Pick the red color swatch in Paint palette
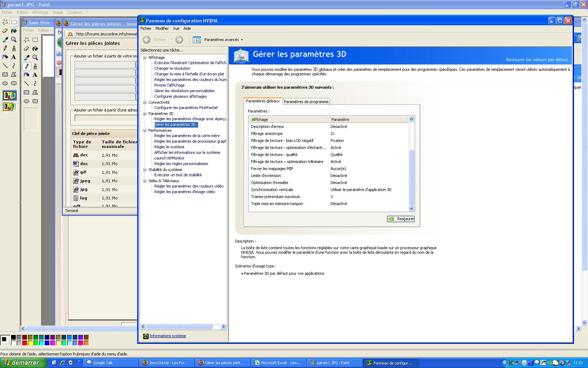This screenshot has height=368, width=588. [24, 343]
